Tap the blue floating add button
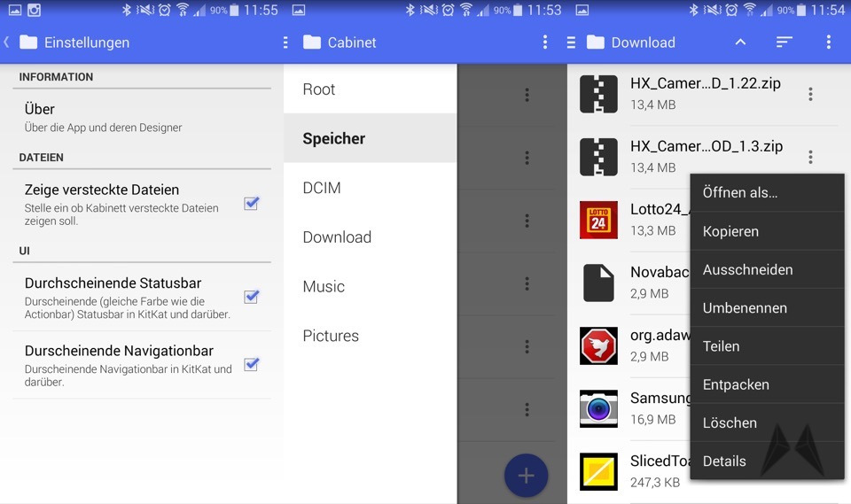851x504 pixels. pyautogui.click(x=526, y=476)
